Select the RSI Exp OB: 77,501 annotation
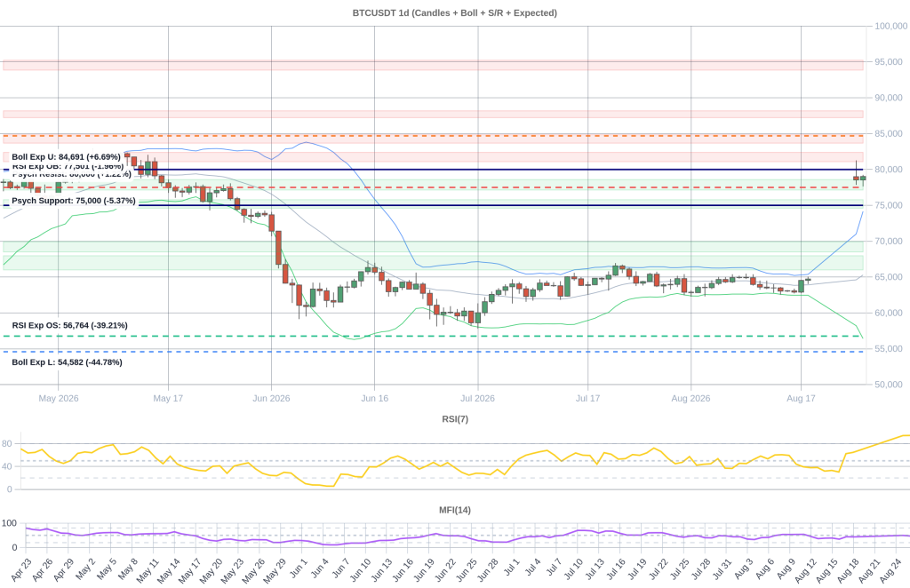 click(x=68, y=166)
